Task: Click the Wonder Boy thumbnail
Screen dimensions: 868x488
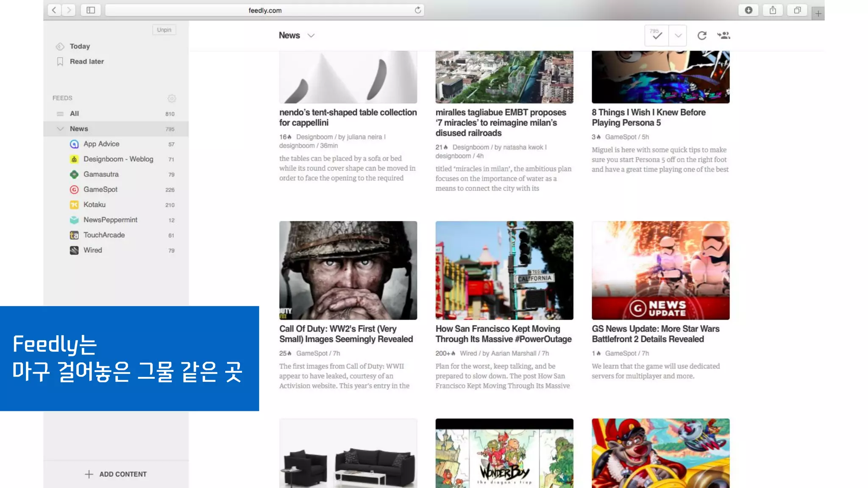Action: (504, 453)
